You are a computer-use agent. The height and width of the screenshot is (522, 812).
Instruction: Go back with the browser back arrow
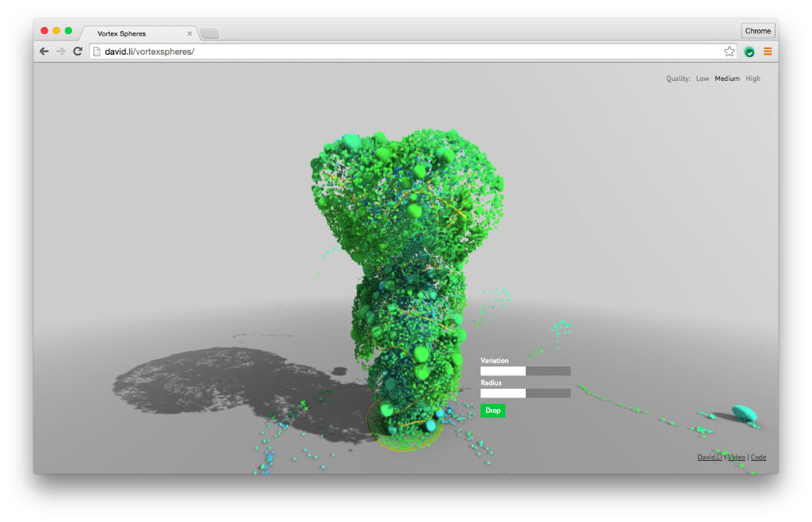click(44, 52)
